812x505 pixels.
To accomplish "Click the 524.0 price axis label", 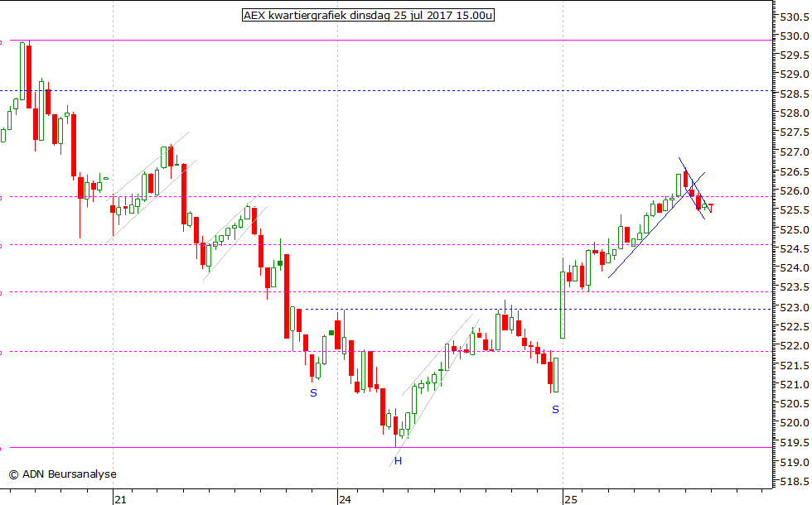I will [795, 268].
